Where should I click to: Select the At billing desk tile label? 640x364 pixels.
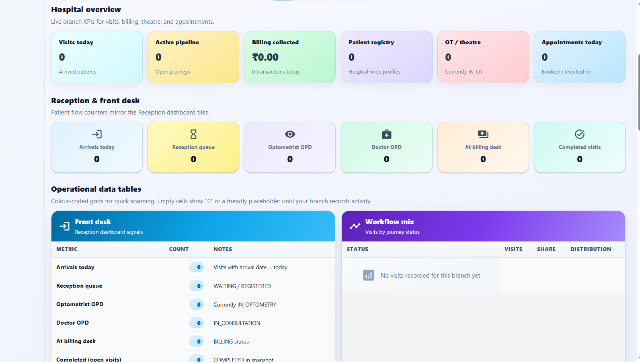[483, 147]
